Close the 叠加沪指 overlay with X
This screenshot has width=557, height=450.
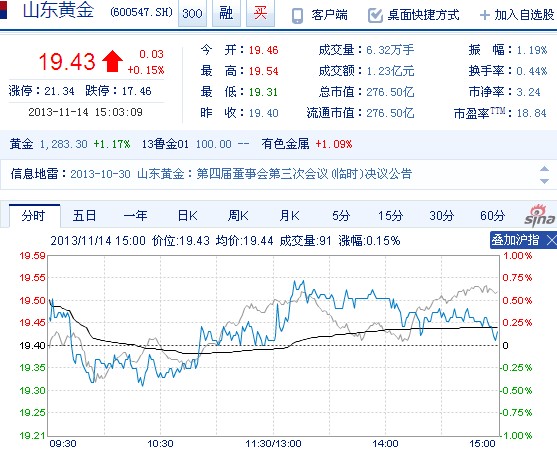pyautogui.click(x=551, y=240)
